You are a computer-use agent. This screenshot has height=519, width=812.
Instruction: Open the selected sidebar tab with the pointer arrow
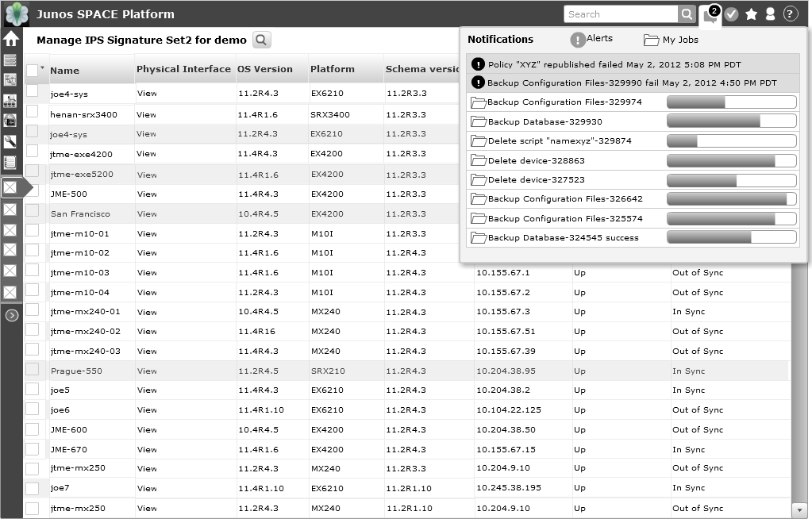click(x=17, y=187)
